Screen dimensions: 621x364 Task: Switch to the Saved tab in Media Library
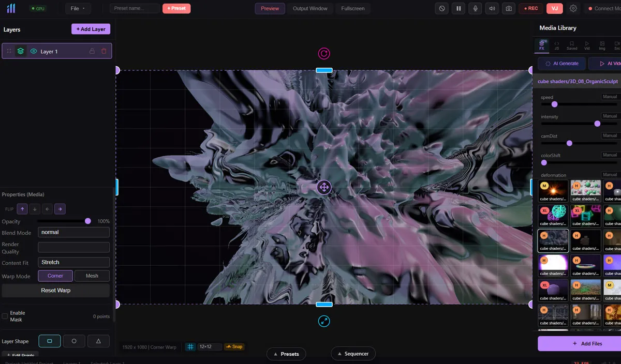point(571,45)
